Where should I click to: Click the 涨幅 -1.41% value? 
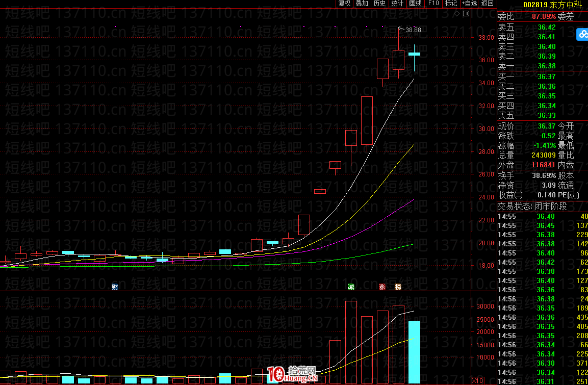[544, 146]
